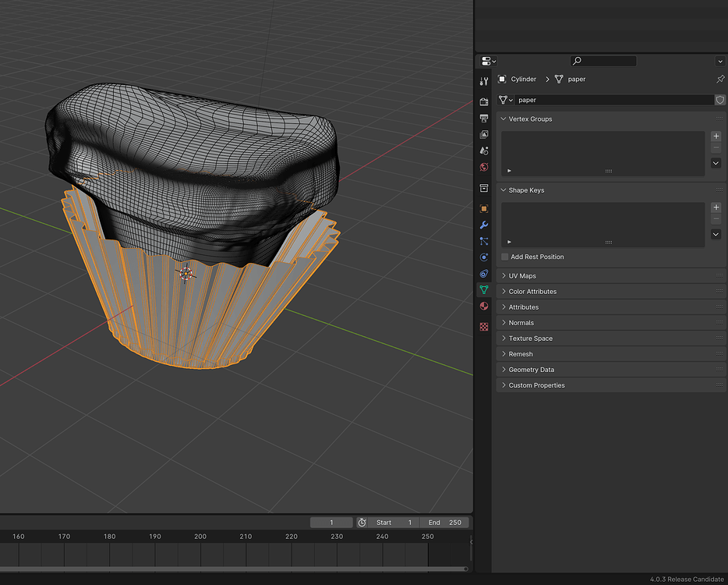Screen dimensions: 728x585
Task: Show Vertex Groups list filter options
Action: pos(509,171)
